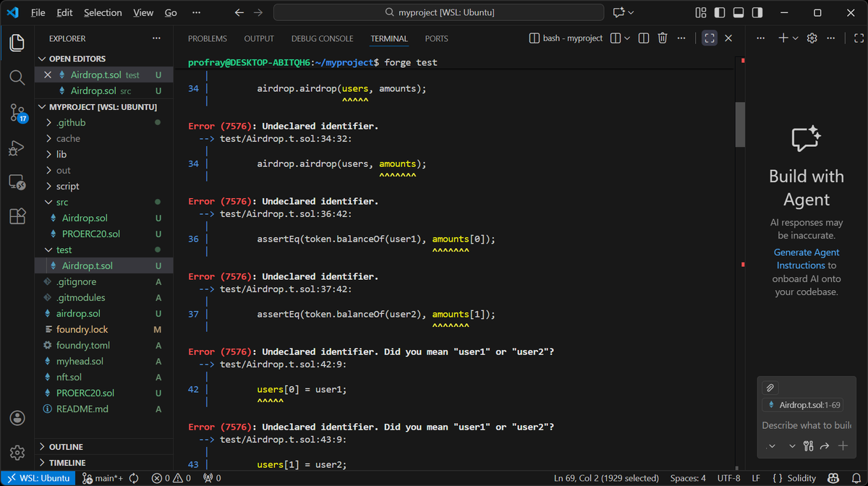The height and width of the screenshot is (486, 868).
Task: Open the Edit menu
Action: (64, 12)
